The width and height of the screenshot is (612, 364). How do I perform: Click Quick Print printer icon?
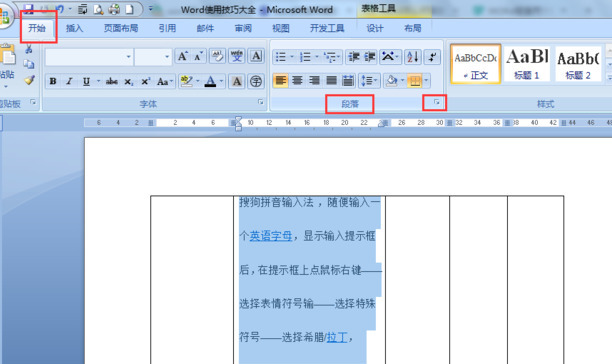coord(114,9)
